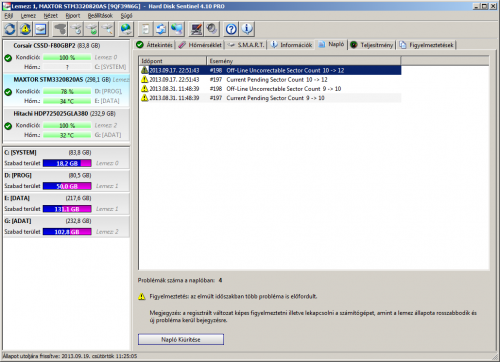Click the Napló Kiürítése button
Image resolution: width=500 pixels, height=362 pixels.
(181, 339)
